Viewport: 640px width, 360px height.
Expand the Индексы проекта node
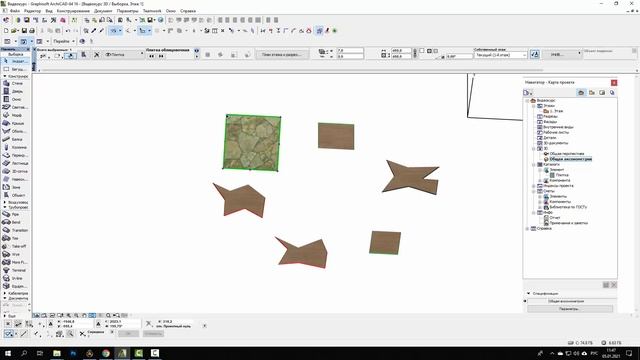pyautogui.click(x=533, y=186)
